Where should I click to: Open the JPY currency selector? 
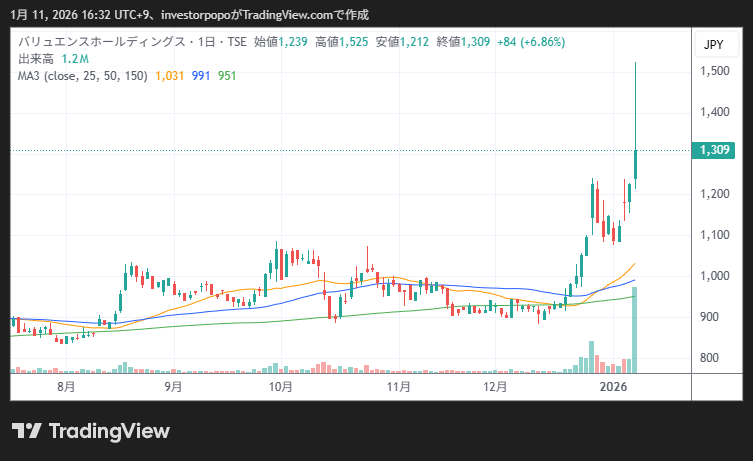[x=713, y=45]
